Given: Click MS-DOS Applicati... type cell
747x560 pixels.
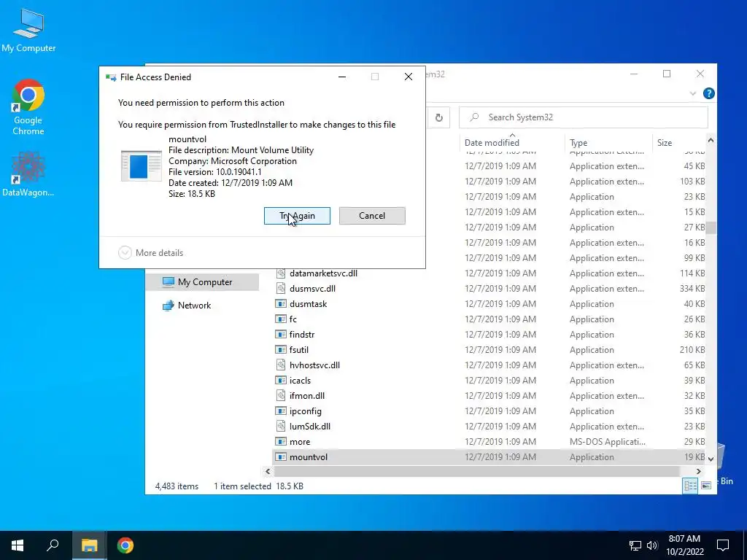Looking at the screenshot, I should [x=608, y=442].
